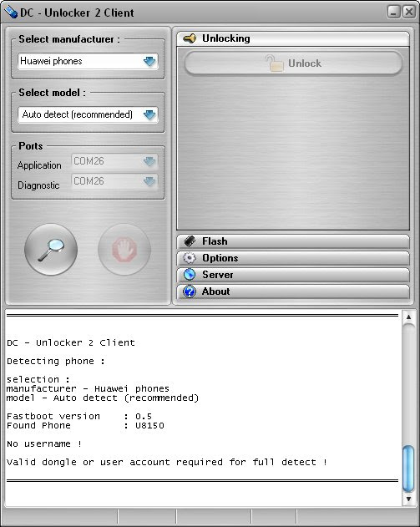Click the question mark About icon

pyautogui.click(x=190, y=291)
